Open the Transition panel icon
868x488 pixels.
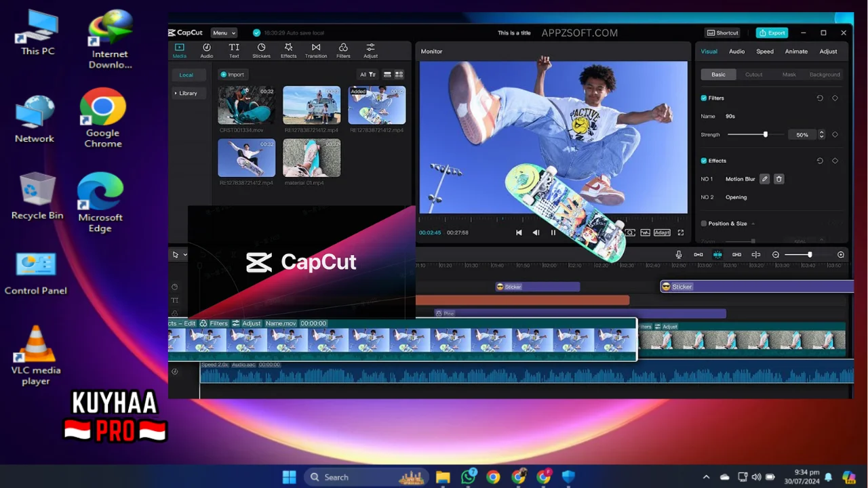[316, 47]
